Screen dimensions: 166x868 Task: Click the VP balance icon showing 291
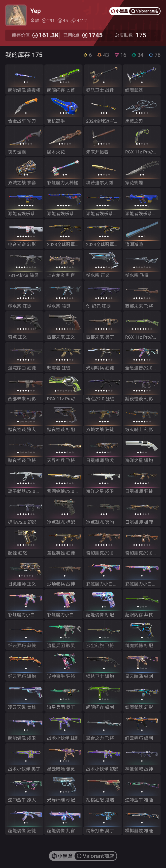click(x=44, y=21)
